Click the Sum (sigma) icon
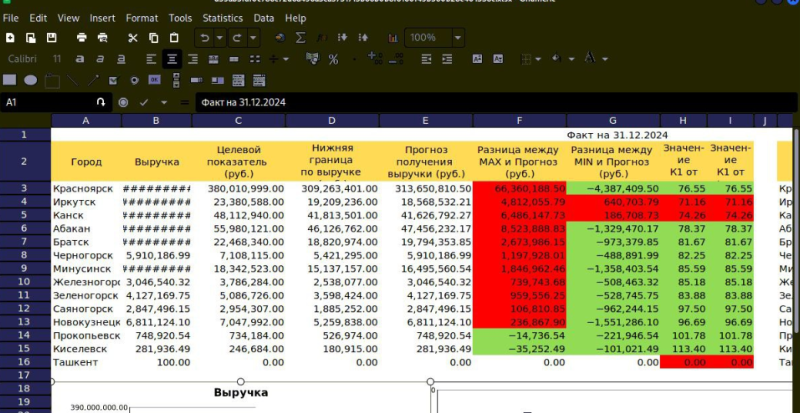Screen dimensions: 800x413 (x=301, y=38)
